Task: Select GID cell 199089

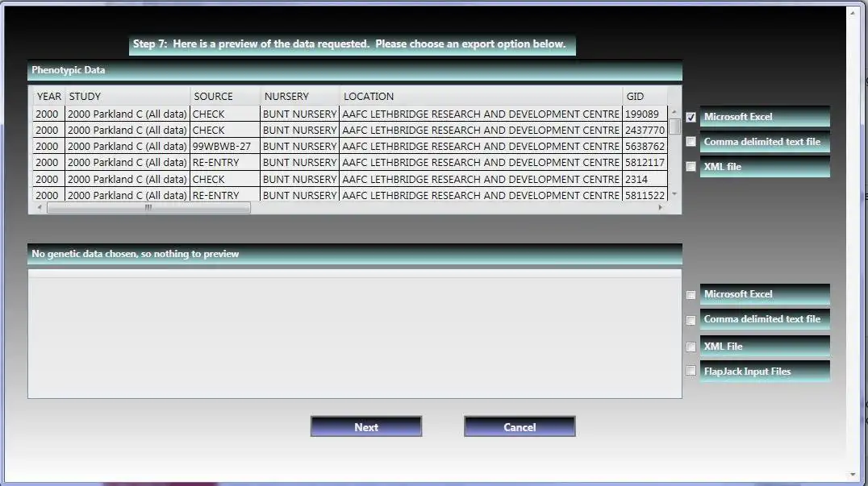Action: point(645,114)
